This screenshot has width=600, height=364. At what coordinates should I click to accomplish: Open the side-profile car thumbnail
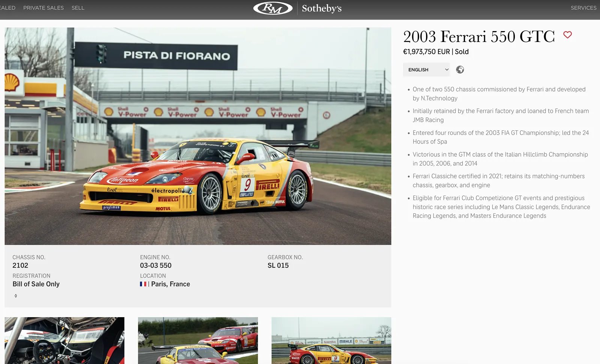pos(331,340)
